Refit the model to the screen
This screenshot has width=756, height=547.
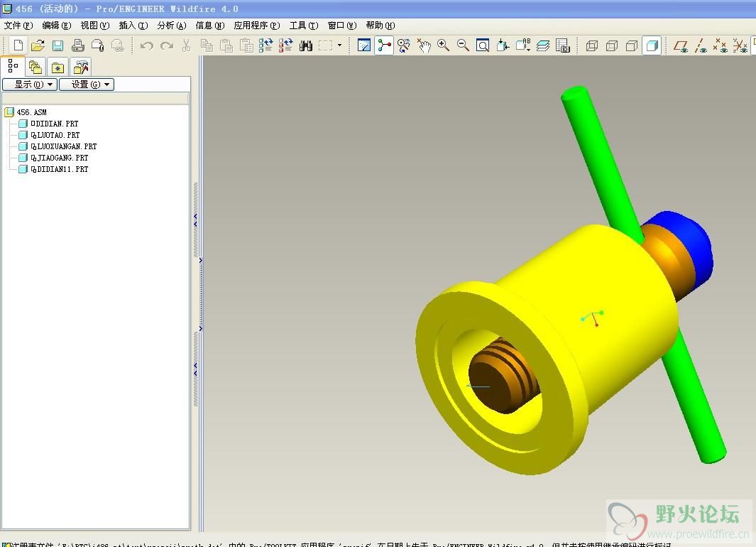[483, 45]
